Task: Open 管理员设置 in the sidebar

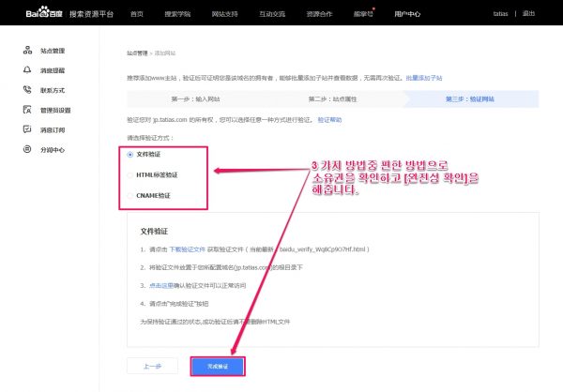Action: tap(55, 111)
